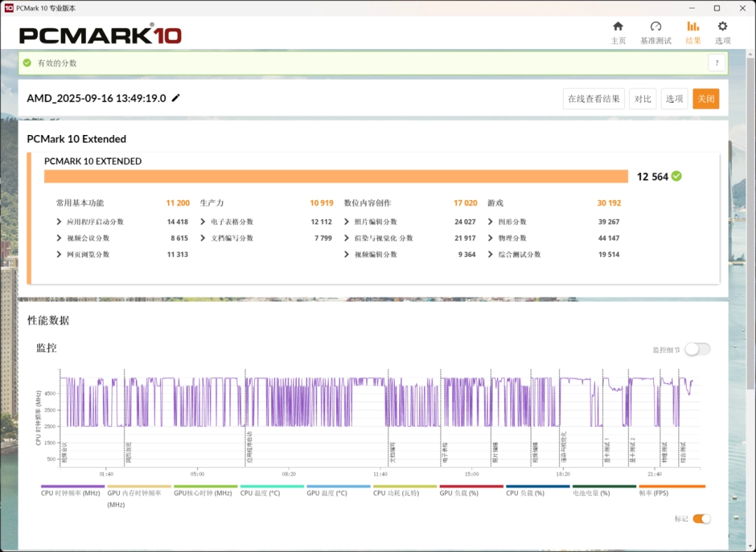
Task: Click the green check beside 12 564
Action: coord(676,176)
